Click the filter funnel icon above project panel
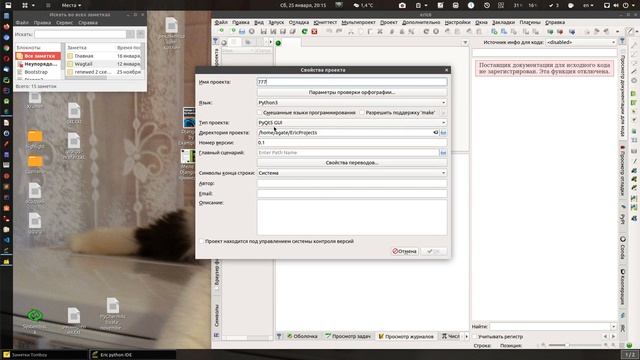 click(216, 41)
